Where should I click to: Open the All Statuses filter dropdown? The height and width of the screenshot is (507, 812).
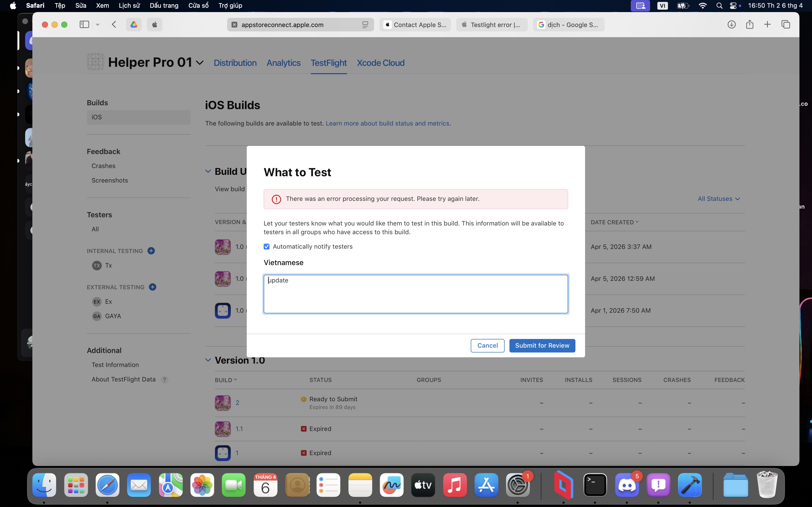(x=718, y=199)
